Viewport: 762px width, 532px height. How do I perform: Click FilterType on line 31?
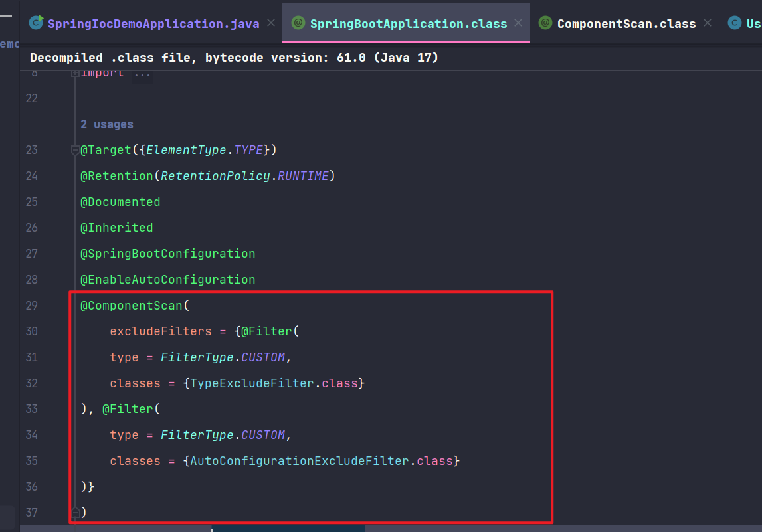197,357
